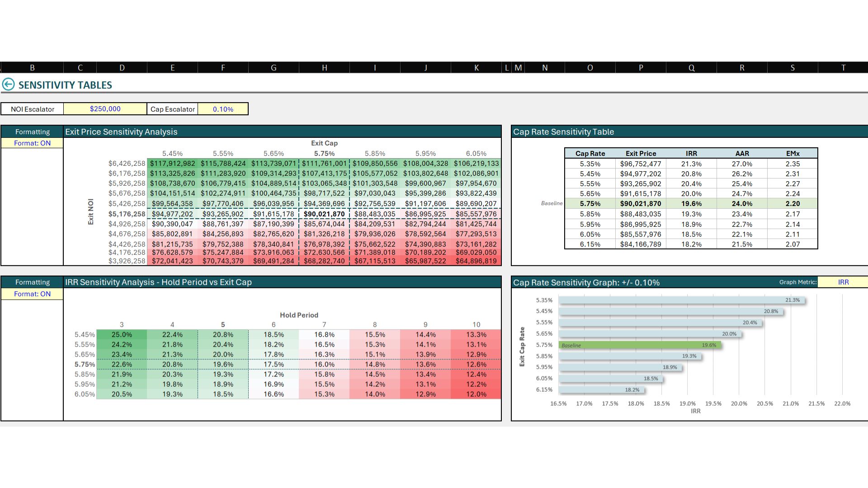868x488 pixels.
Task: Select the $5,176,258 Exit NOI row label
Action: [127, 214]
